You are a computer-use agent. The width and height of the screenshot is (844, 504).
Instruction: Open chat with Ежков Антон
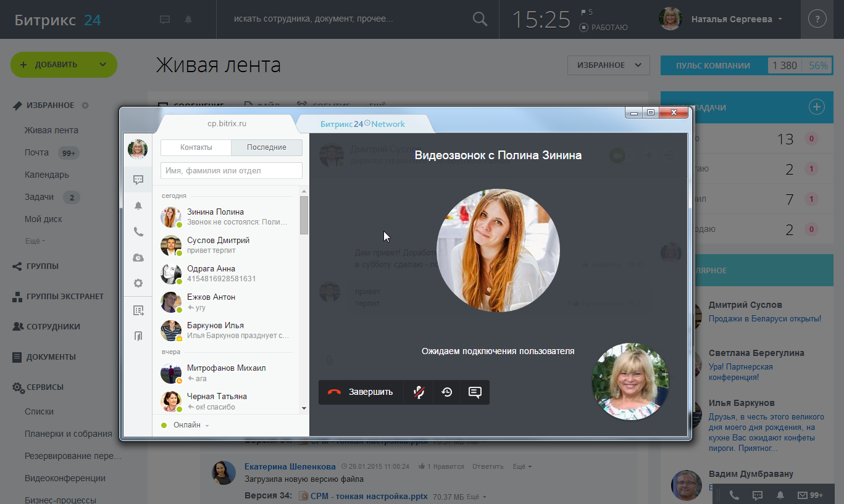click(x=226, y=302)
